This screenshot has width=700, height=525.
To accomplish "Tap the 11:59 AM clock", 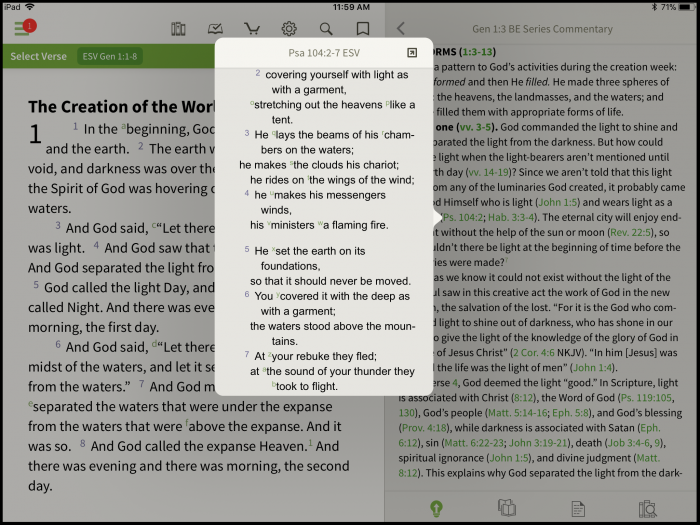I will [351, 7].
